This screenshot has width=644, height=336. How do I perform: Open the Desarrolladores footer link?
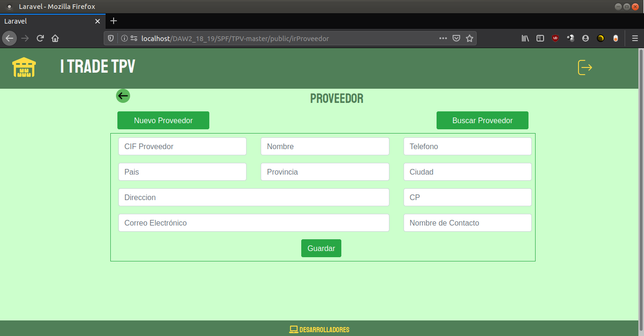pos(320,329)
